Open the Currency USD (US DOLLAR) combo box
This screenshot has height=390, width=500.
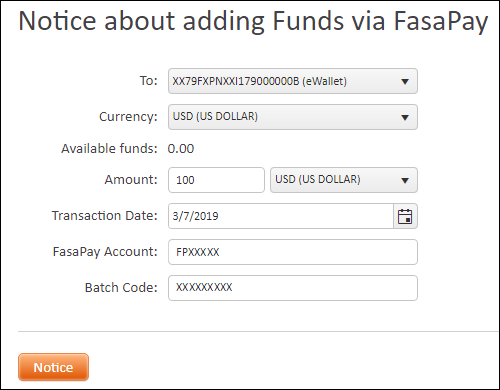coord(293,117)
